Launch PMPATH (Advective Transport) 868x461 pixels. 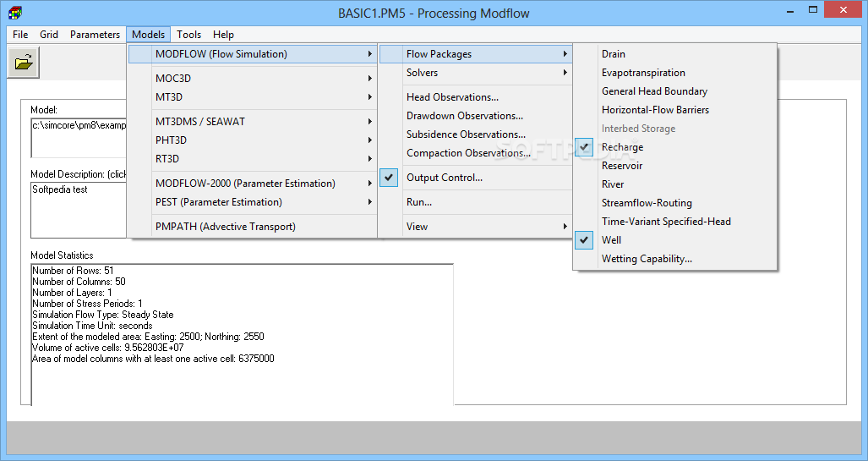[x=253, y=227]
